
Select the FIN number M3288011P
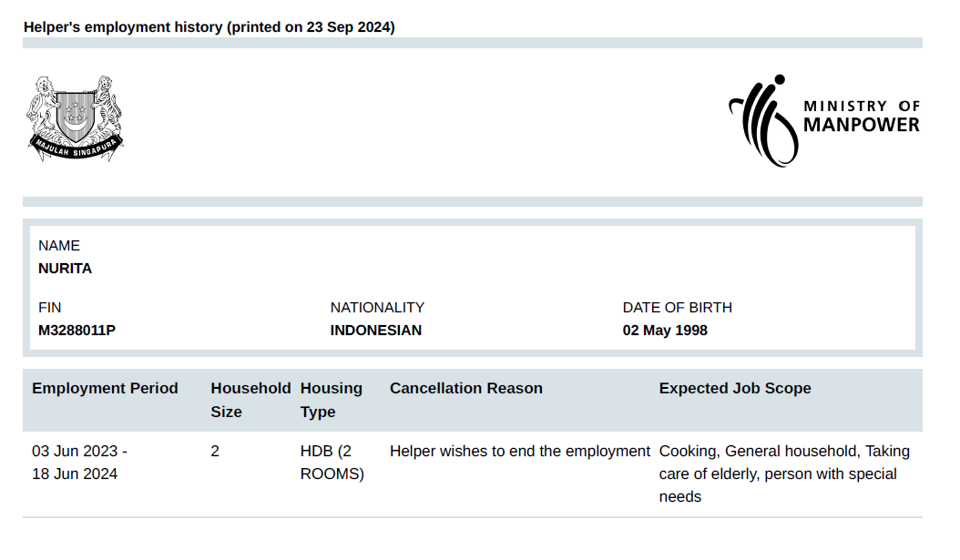[x=77, y=331]
